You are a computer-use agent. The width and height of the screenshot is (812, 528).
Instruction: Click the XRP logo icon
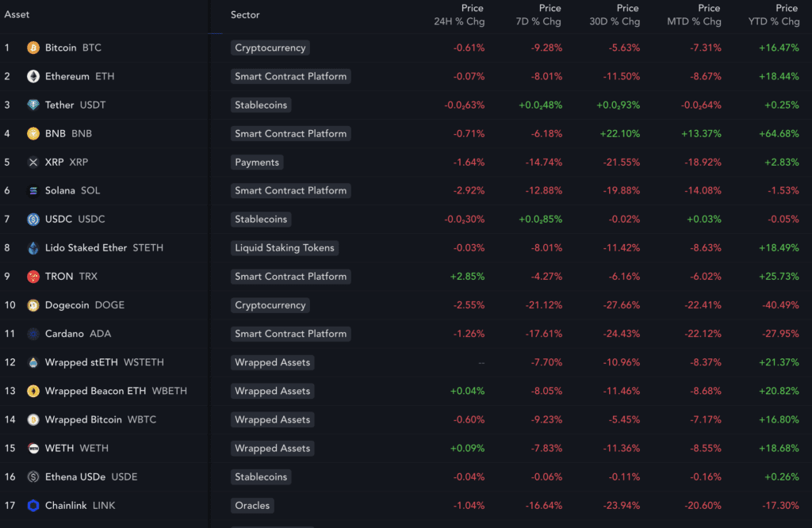(33, 163)
